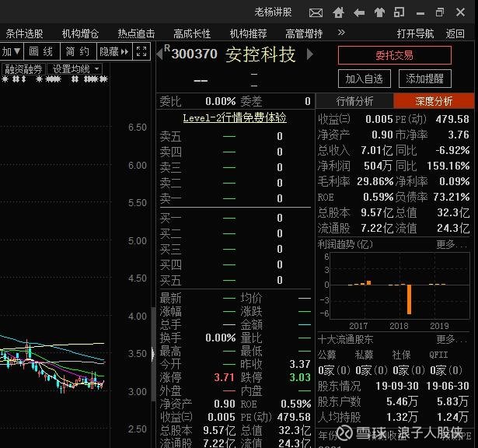Switch to 深度分析 tab

click(x=434, y=101)
